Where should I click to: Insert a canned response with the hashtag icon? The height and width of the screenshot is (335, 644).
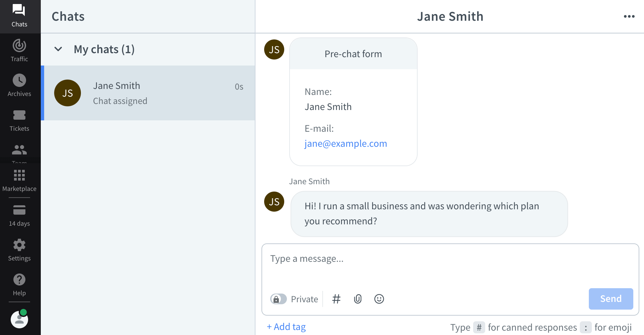[336, 299]
